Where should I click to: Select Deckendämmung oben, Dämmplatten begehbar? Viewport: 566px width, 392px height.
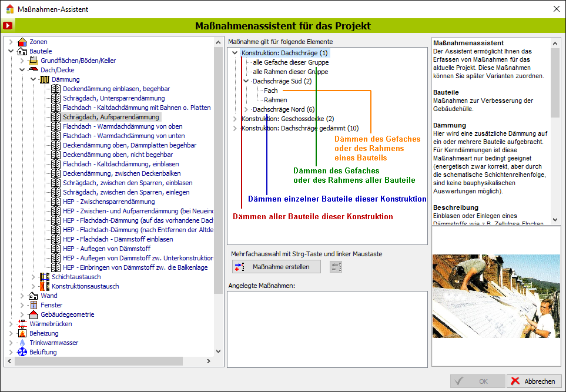[129, 145]
